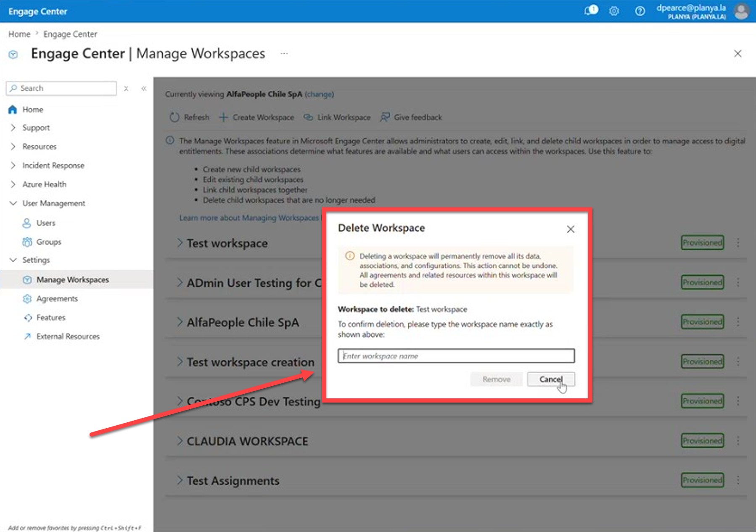Click the (change) link for current workspace

click(x=319, y=94)
